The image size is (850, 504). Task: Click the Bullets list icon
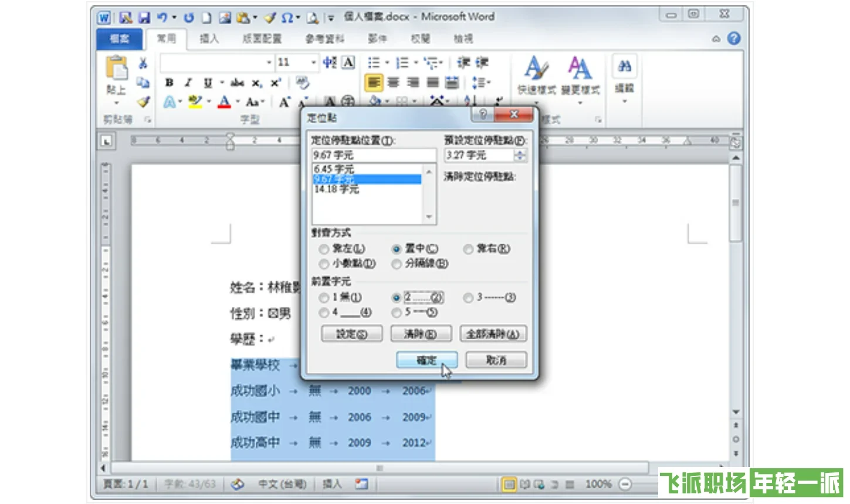click(x=374, y=63)
